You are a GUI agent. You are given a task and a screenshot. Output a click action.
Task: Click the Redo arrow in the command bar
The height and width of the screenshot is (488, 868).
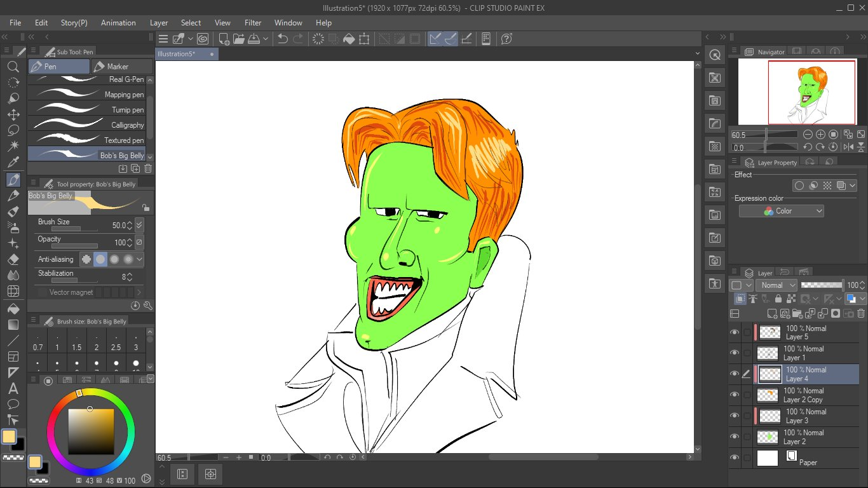[298, 39]
